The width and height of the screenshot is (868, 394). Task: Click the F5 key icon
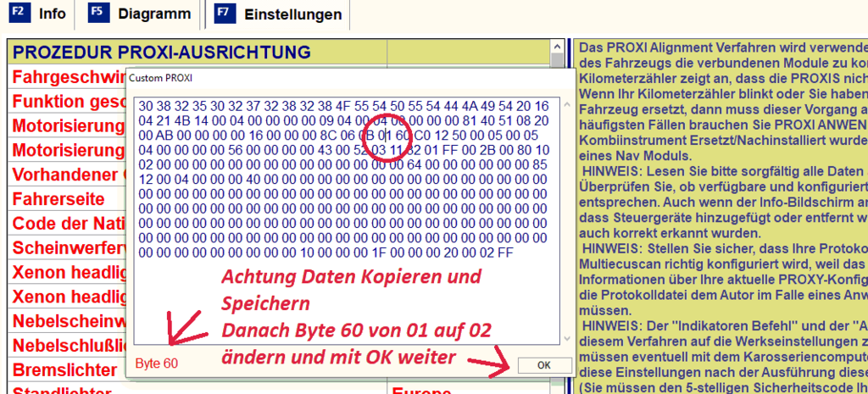[x=98, y=13]
